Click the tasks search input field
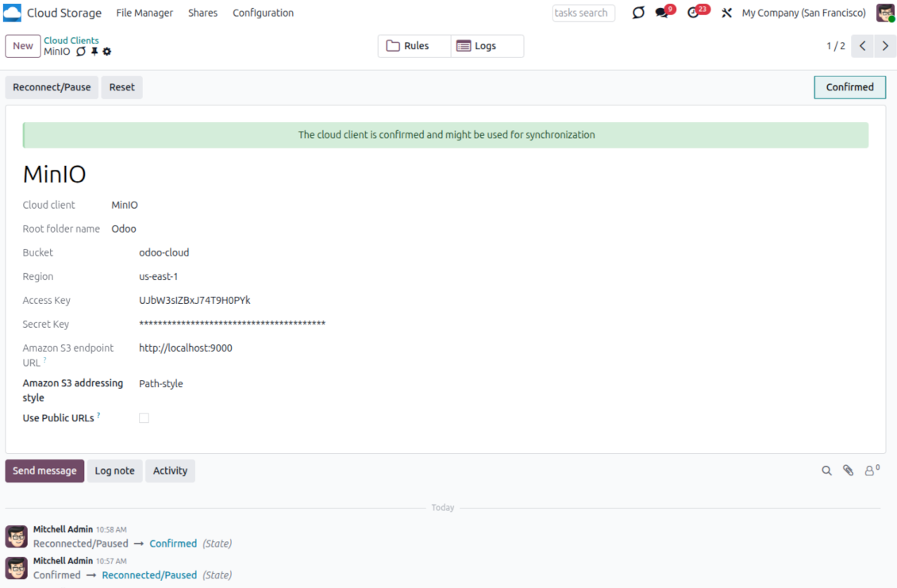Screen dimensions: 897x588 click(583, 13)
